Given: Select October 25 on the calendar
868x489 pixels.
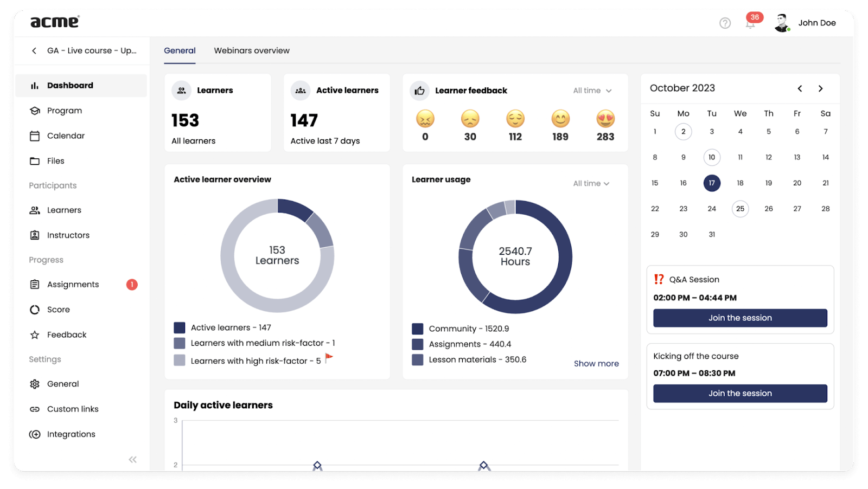Looking at the screenshot, I should (x=740, y=209).
